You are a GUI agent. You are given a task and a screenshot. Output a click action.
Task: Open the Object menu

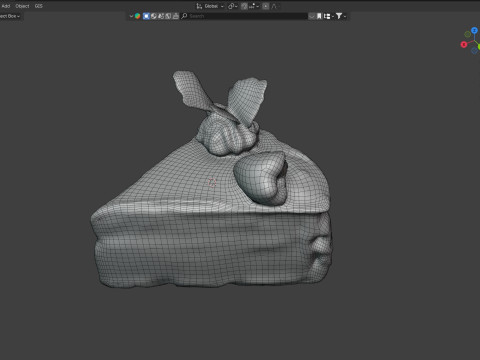22,6
